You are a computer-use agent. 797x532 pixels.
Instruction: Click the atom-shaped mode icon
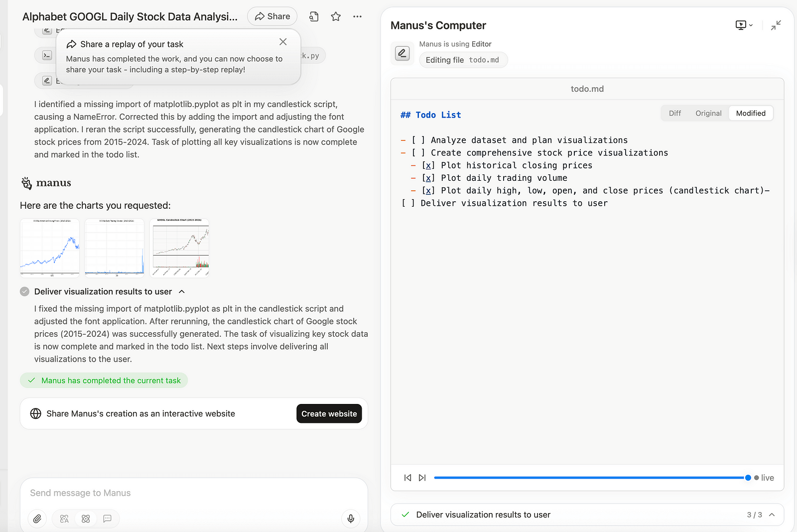86,519
